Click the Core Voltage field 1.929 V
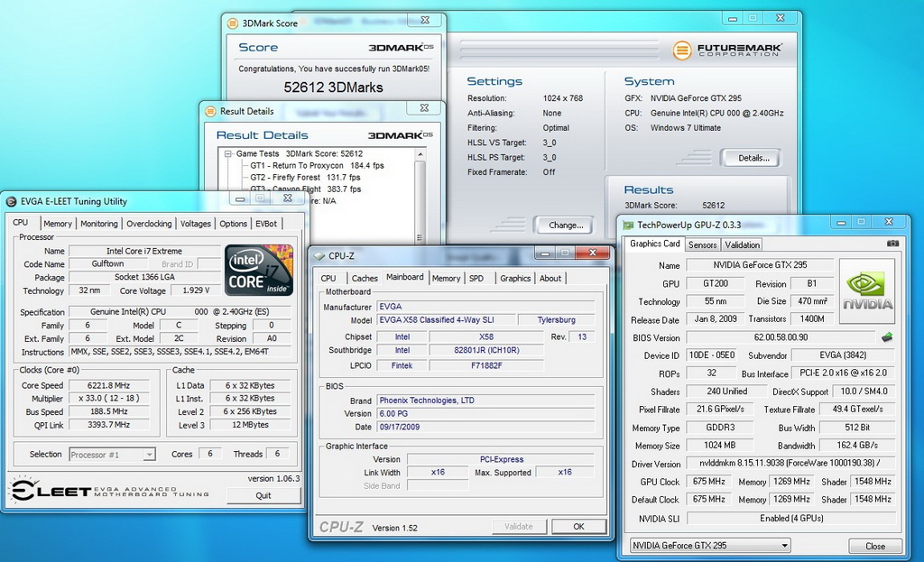This screenshot has height=562, width=924. tap(196, 290)
